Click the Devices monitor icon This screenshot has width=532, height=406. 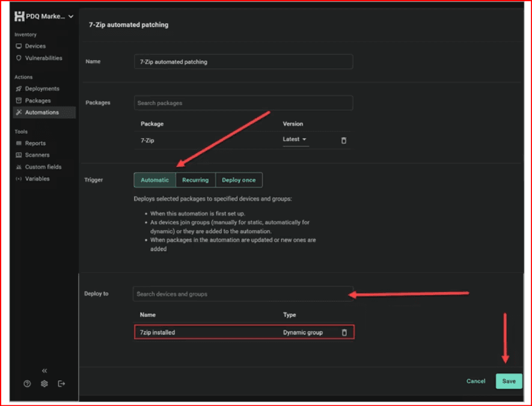(x=19, y=46)
